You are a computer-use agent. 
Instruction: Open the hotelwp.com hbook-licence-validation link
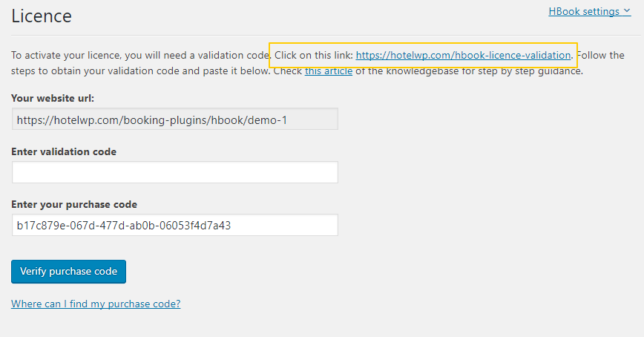pyautogui.click(x=463, y=55)
